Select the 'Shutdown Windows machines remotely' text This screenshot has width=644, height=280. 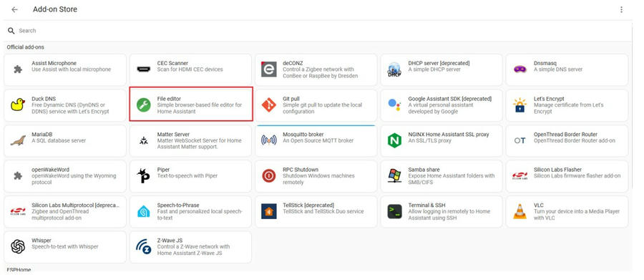click(x=318, y=179)
